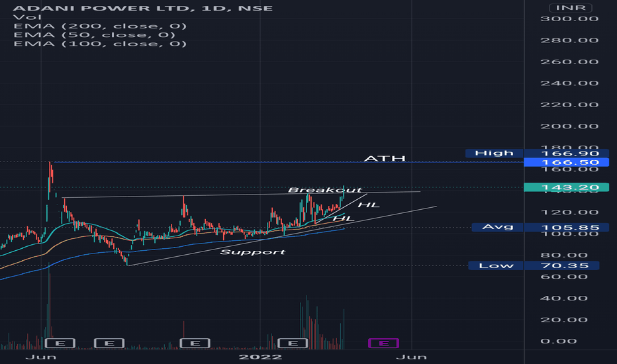Screen dimensions: 617x364
Task: Select the Vol indicator legend
Action: coord(27,17)
